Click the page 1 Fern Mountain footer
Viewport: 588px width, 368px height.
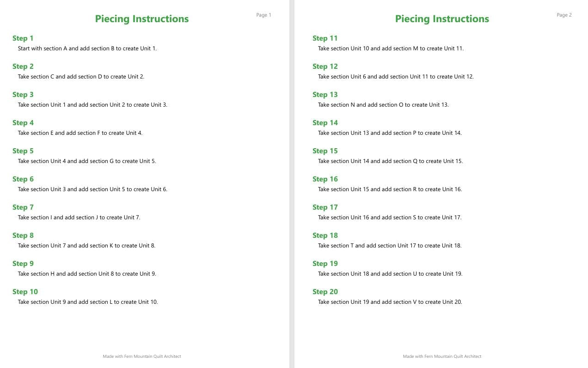click(x=142, y=356)
